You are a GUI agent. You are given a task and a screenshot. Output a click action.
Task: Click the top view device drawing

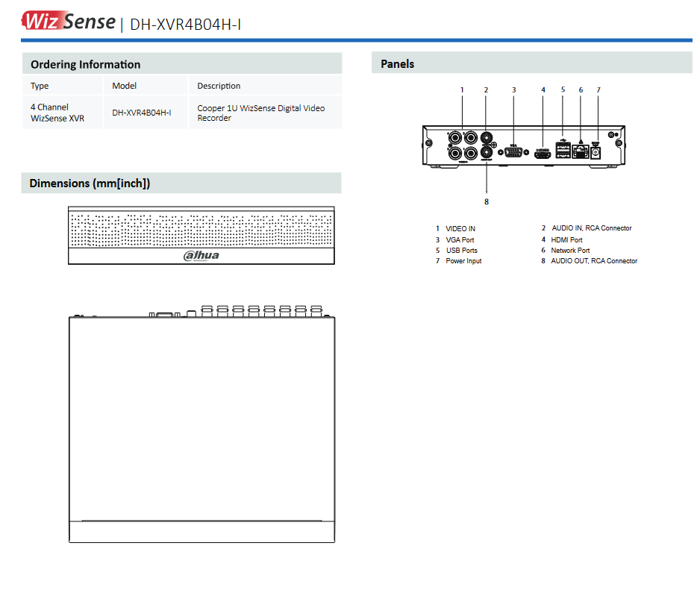pos(201,424)
